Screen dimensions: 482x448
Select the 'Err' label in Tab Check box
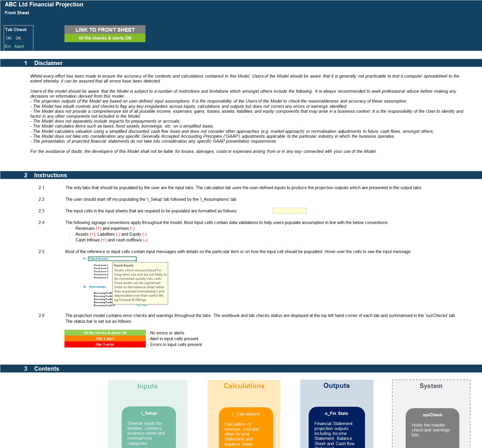(x=8, y=46)
